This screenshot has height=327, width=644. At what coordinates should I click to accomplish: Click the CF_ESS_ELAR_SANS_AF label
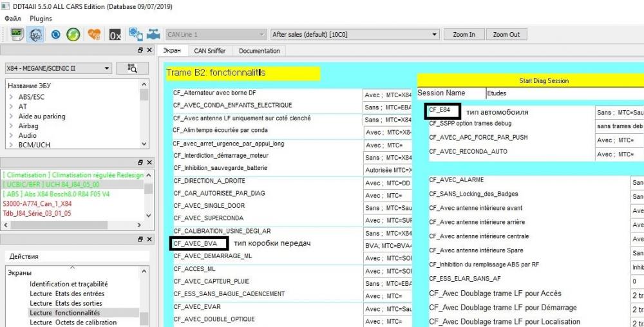coord(465,279)
